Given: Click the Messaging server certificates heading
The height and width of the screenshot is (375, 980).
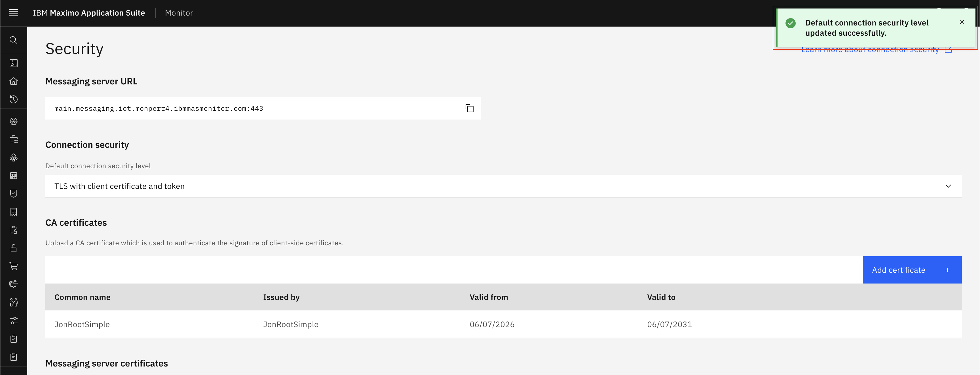Looking at the screenshot, I should tap(107, 364).
